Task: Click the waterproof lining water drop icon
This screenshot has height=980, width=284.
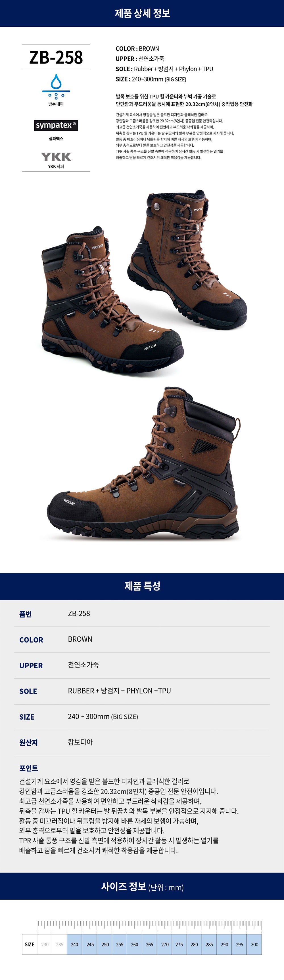Action: coord(56,86)
